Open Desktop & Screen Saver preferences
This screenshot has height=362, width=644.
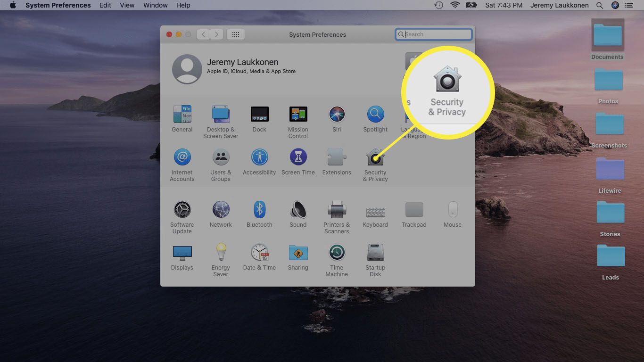pos(221,122)
